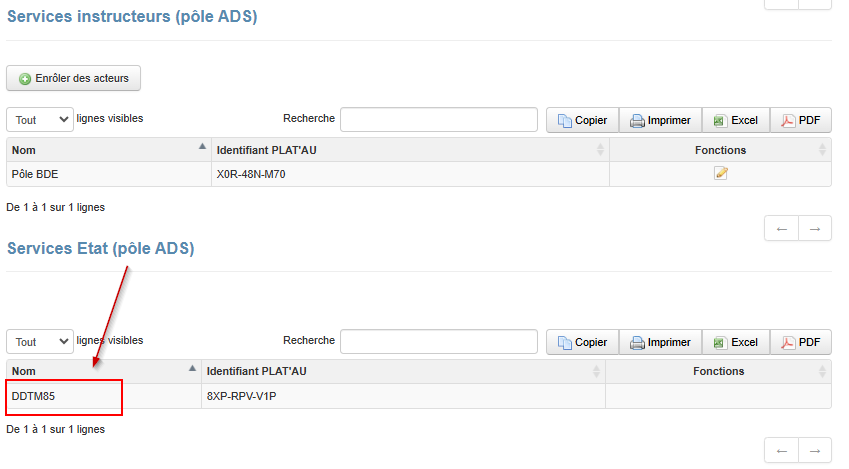The width and height of the screenshot is (849, 469).
Task: Export Services instructeurs table to PDF
Action: tap(800, 120)
